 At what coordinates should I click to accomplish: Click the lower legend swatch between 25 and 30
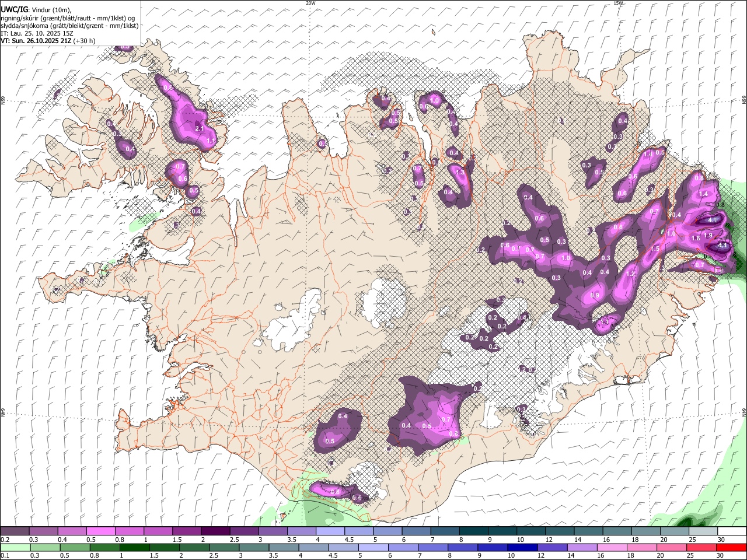pos(701,548)
